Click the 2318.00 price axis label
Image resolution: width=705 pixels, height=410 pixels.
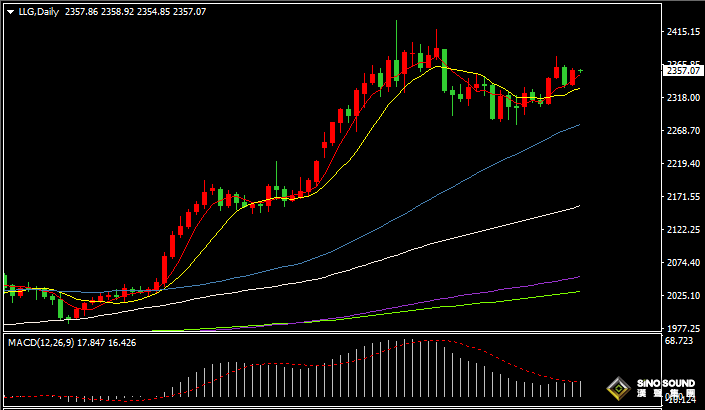pyautogui.click(x=681, y=98)
